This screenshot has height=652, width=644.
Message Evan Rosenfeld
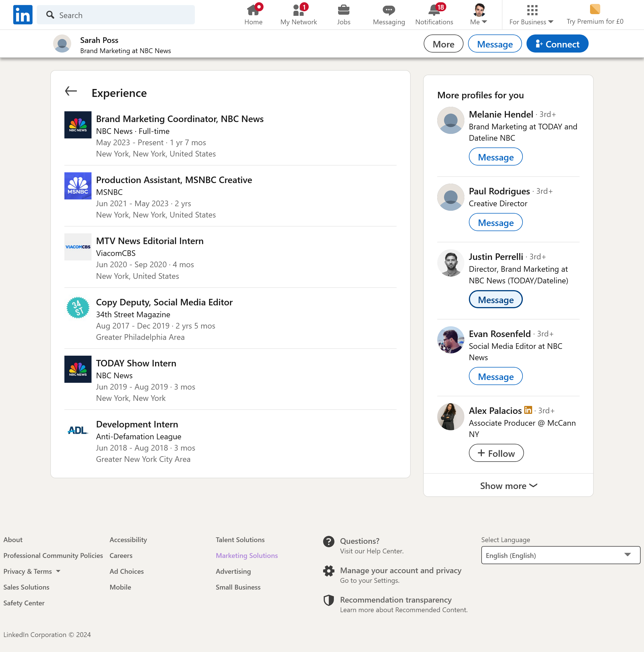click(495, 376)
